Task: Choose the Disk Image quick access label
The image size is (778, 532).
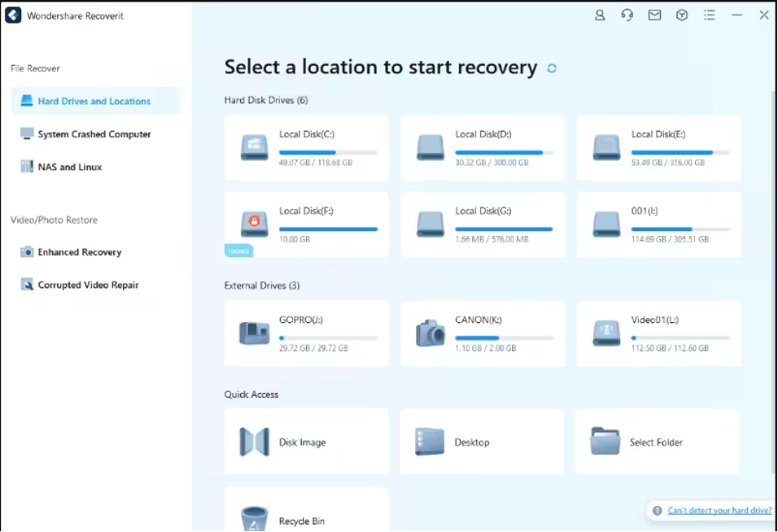Action: pos(302,443)
